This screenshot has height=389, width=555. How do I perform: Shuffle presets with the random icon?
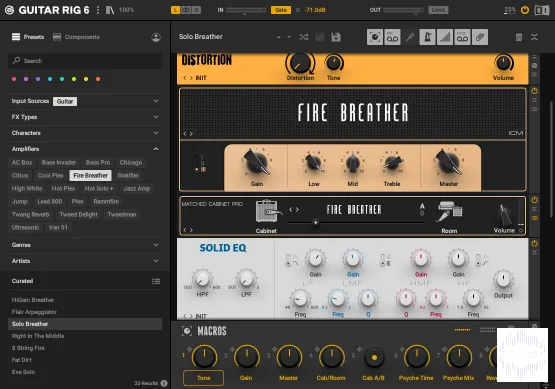(304, 37)
